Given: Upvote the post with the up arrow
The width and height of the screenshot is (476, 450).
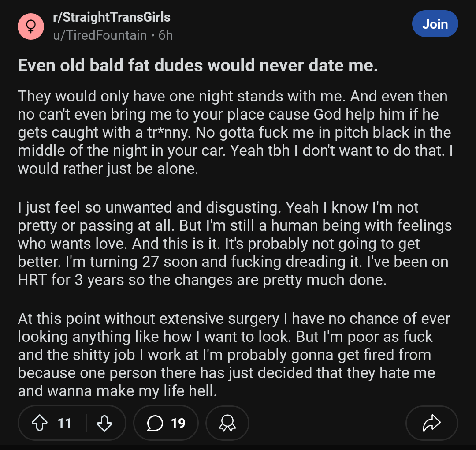Looking at the screenshot, I should 40,423.
